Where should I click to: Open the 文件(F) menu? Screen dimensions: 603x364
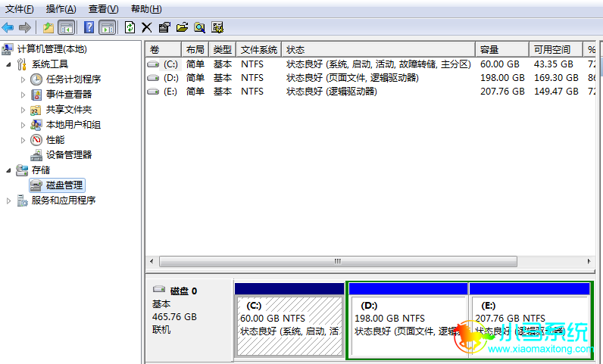(19, 9)
